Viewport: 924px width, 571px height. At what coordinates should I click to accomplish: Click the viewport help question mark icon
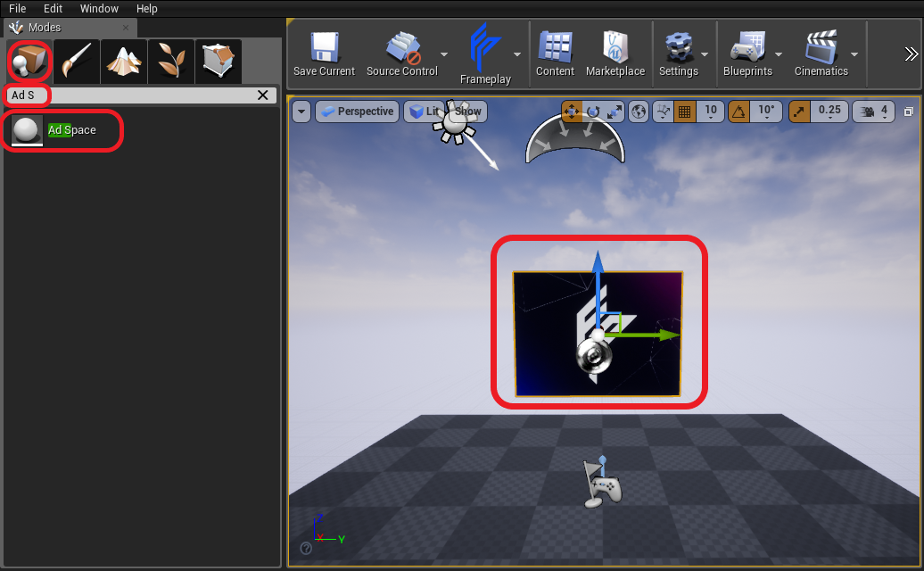306,549
